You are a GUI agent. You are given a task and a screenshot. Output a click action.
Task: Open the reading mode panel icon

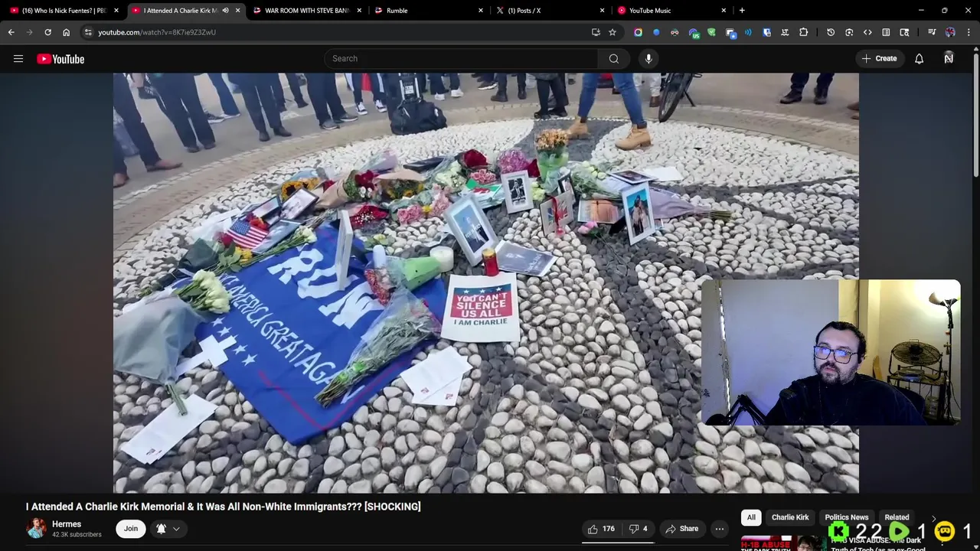click(x=886, y=32)
